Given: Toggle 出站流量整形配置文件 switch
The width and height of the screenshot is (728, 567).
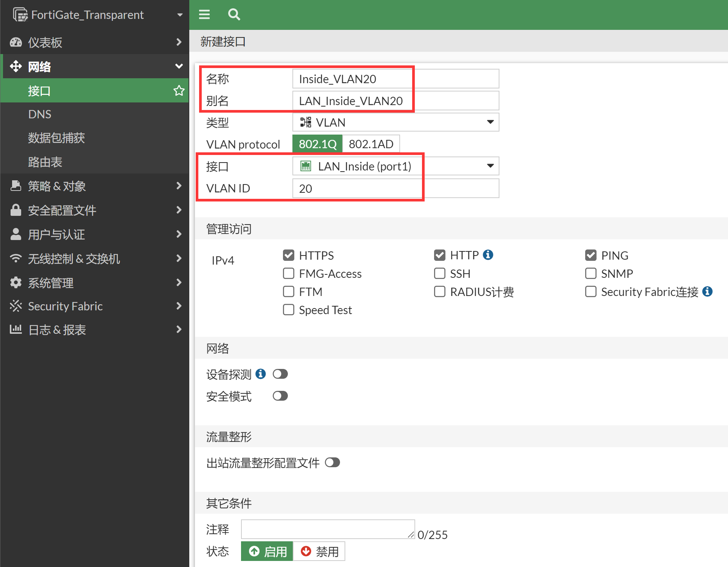Looking at the screenshot, I should click(332, 462).
